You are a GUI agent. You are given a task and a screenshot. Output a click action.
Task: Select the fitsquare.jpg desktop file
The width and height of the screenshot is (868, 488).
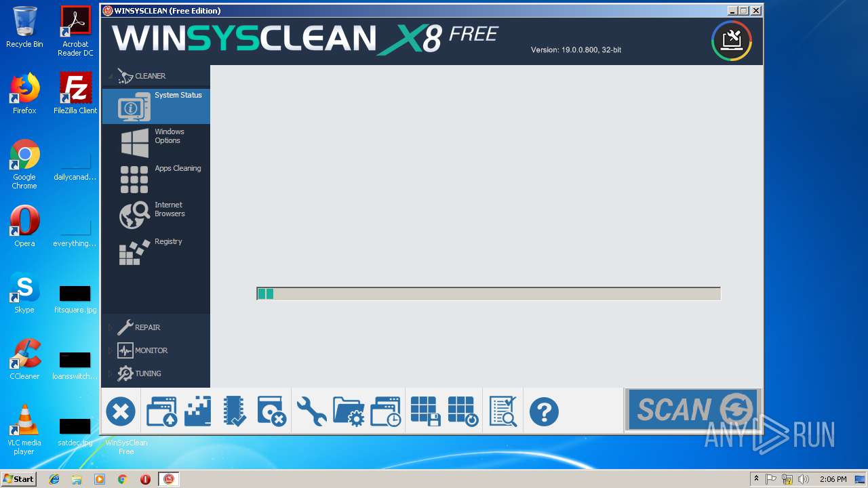tap(75, 299)
